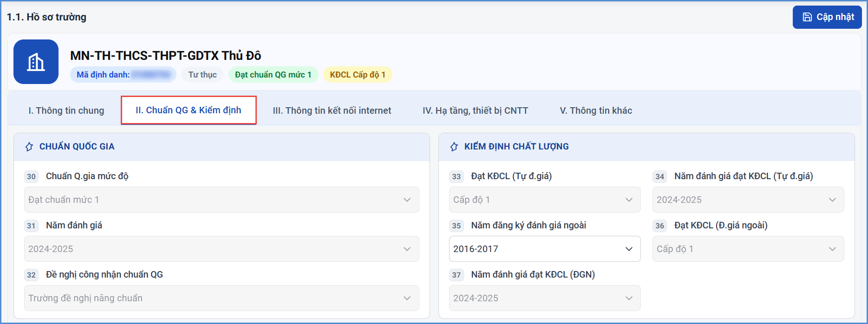Viewport: 868px width, 324px height.
Task: Open the I. Thông tin chung tab
Action: 66,110
